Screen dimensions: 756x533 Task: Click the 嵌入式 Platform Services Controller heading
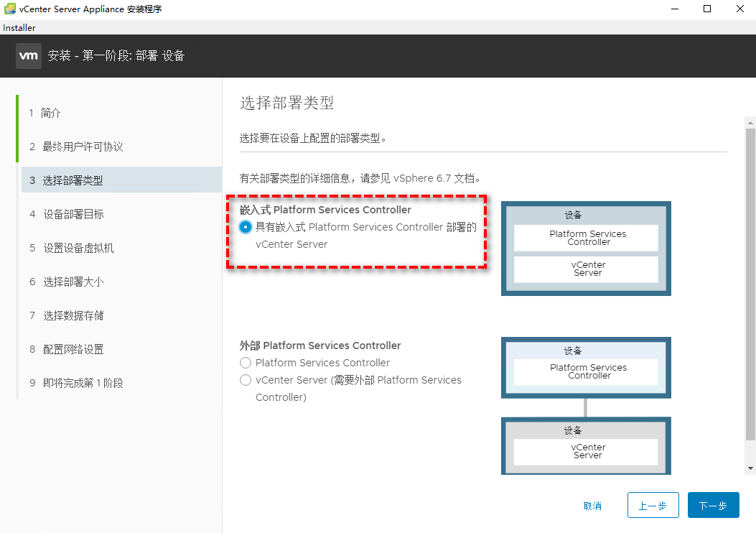(325, 210)
